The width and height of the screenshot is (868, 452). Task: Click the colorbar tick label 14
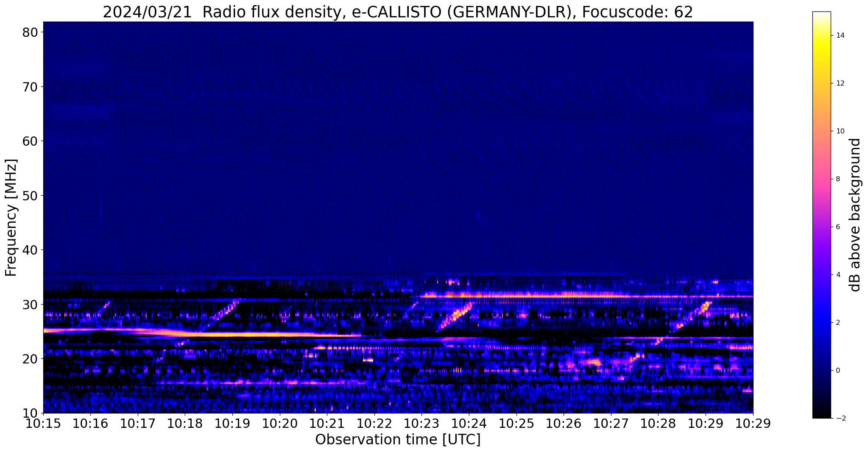point(840,36)
